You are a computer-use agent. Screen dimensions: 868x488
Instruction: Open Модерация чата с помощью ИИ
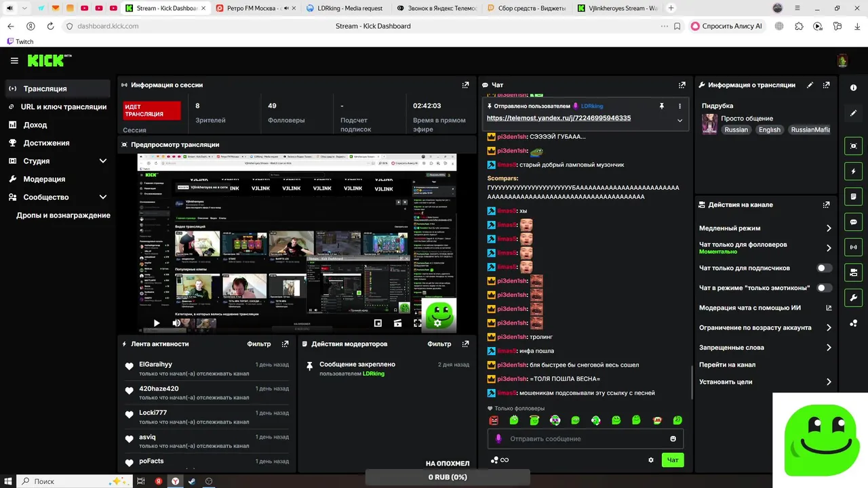click(x=765, y=308)
